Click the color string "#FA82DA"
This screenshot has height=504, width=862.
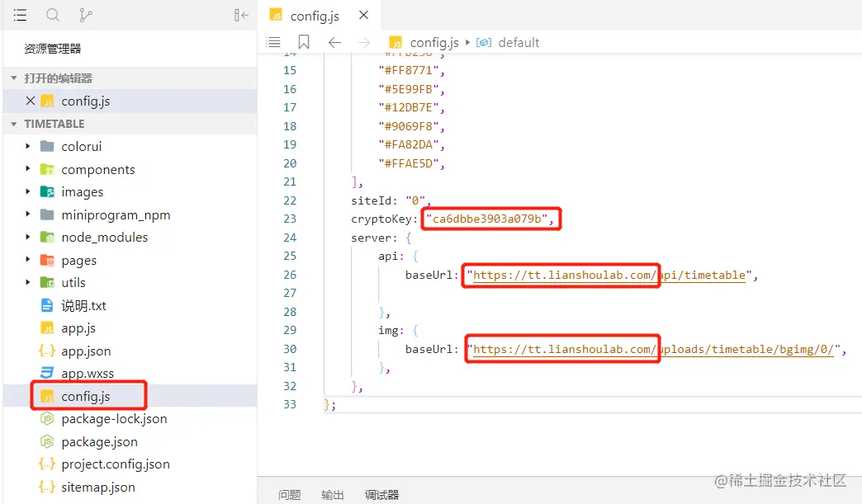point(409,145)
